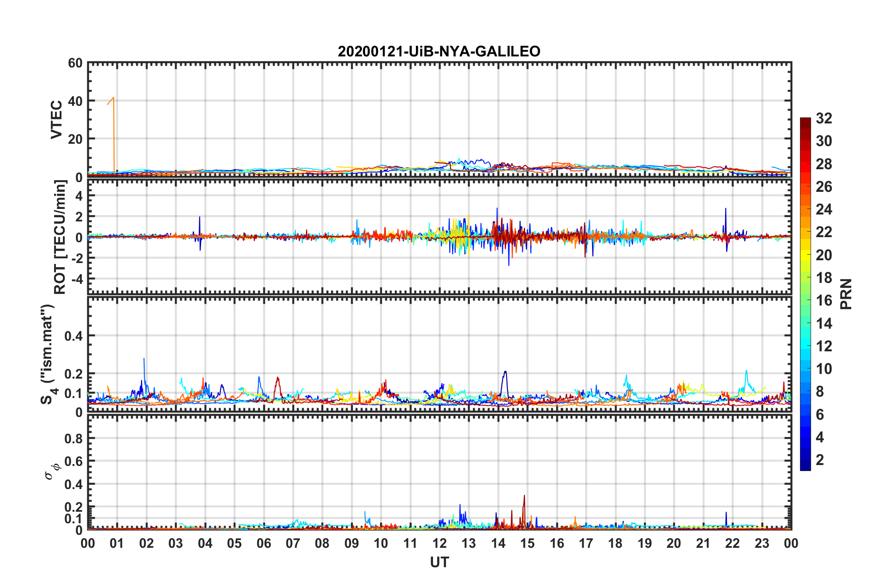Click the 32 label on PRN colorbar

824,118
